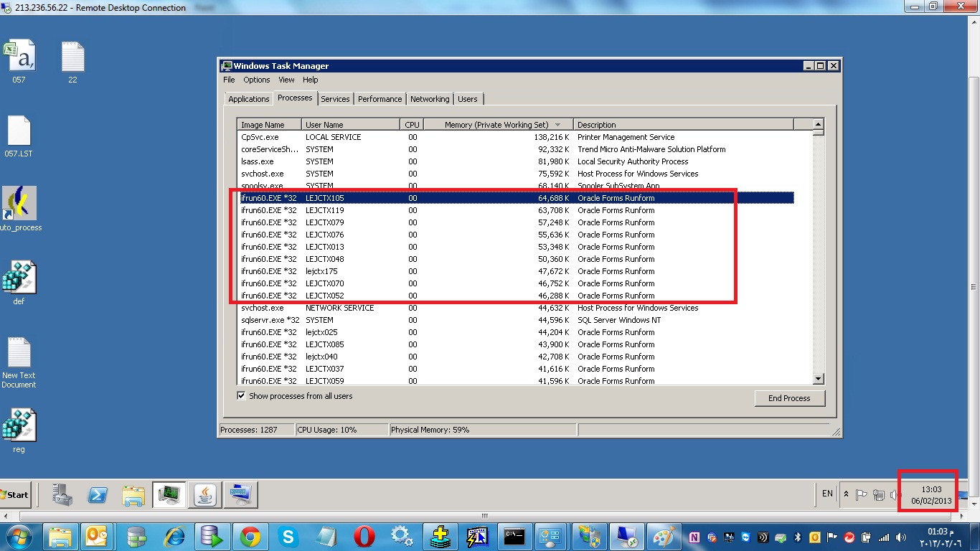Click the End Process button
Viewport: 980px width, 551px height.
789,398
